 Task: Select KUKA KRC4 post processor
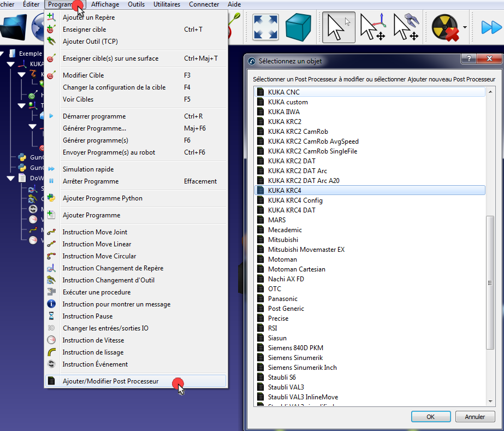coord(370,191)
